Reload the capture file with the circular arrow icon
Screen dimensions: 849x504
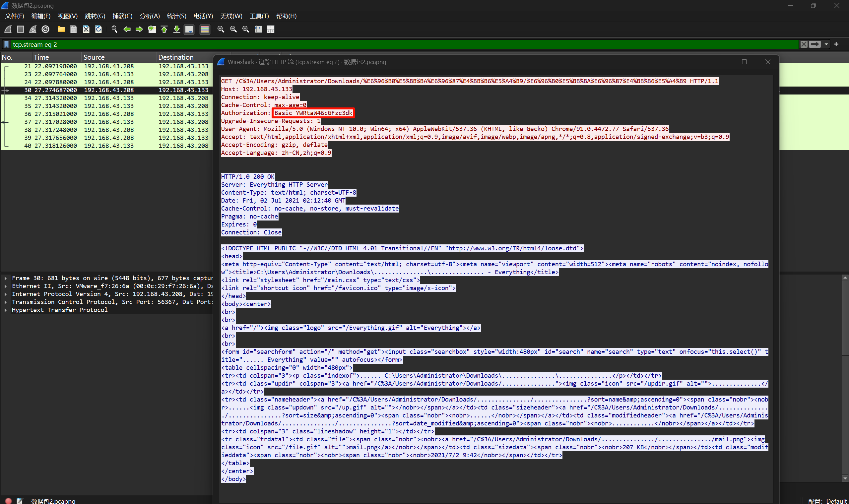[98, 29]
